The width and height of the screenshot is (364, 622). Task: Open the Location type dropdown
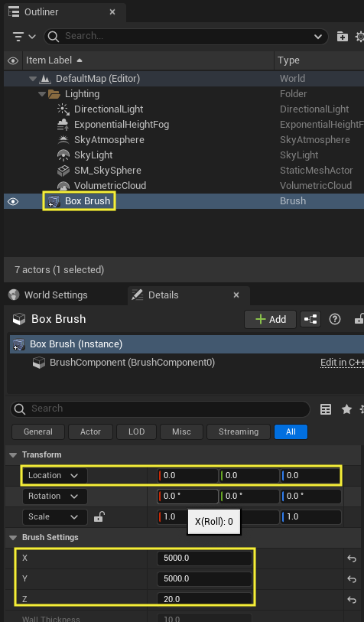coord(55,476)
